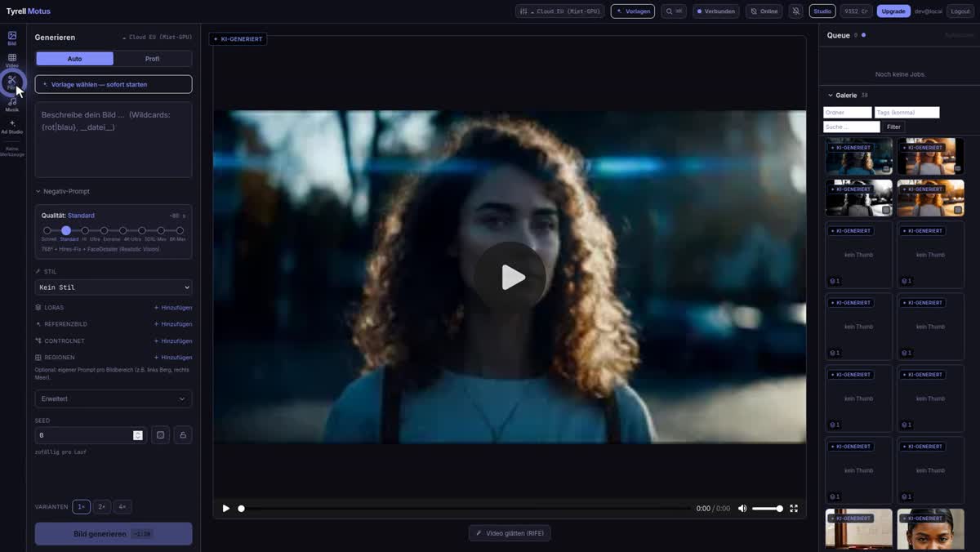Click the seed lock icon
The height and width of the screenshot is (552, 980).
click(x=183, y=435)
